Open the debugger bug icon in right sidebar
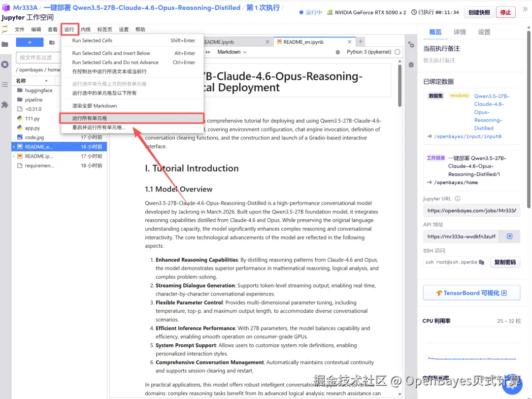This screenshot has width=532, height=399. [411, 65]
